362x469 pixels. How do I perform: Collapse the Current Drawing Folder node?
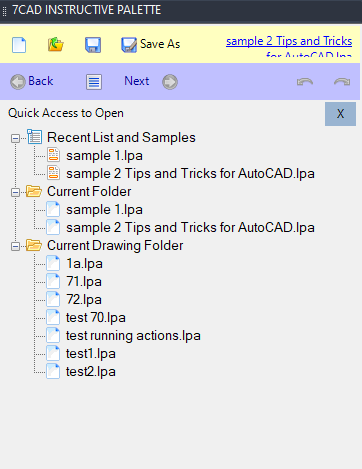(15, 246)
